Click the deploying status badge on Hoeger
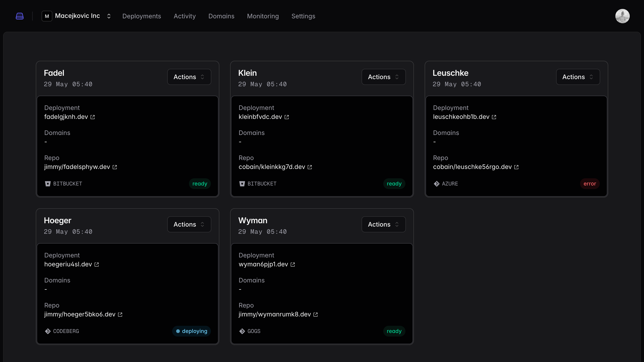This screenshot has width=644, height=362. [x=191, y=331]
